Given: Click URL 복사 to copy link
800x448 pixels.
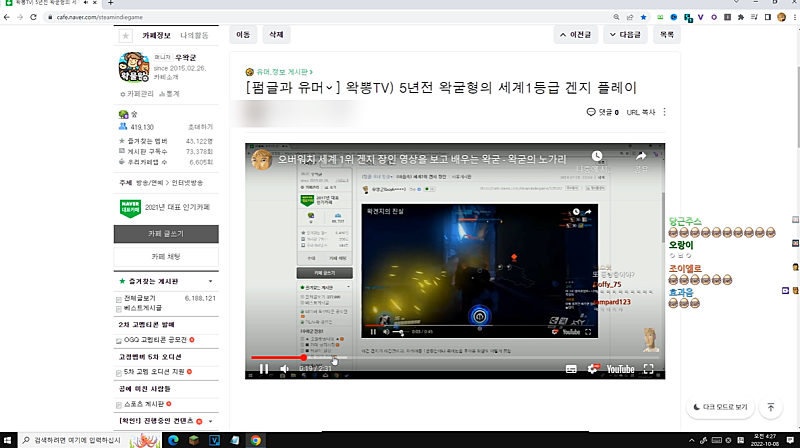Looking at the screenshot, I should (640, 112).
